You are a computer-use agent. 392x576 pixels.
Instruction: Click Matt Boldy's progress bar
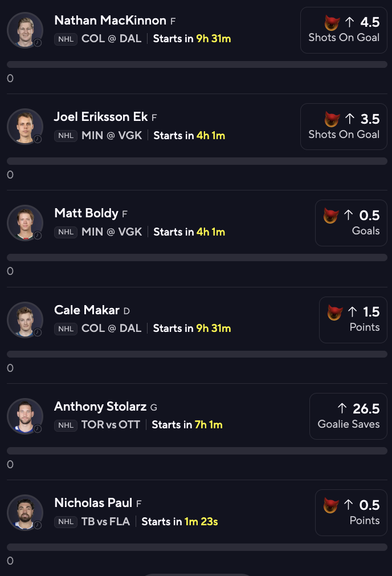(x=197, y=258)
